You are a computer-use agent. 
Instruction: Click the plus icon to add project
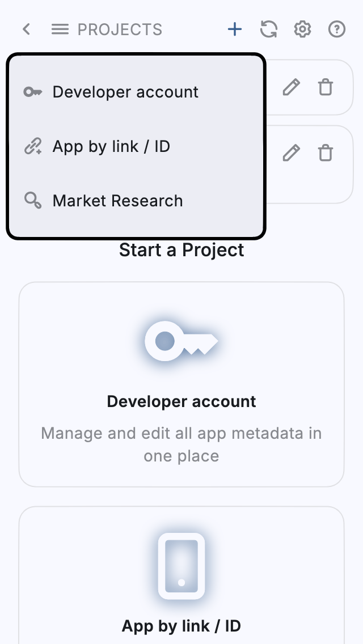235,29
